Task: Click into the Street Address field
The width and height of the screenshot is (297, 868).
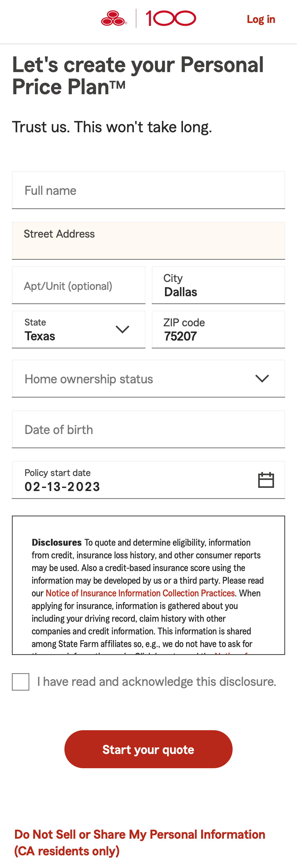Action: coord(148,241)
